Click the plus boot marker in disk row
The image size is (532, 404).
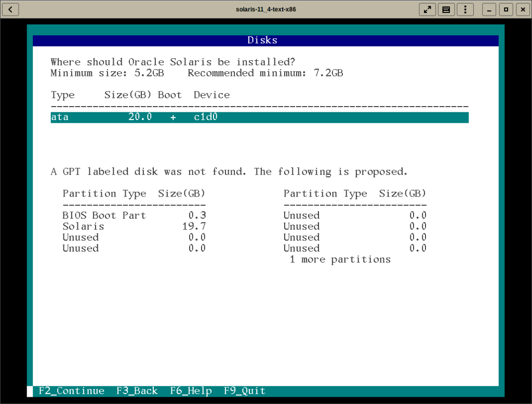[173, 118]
